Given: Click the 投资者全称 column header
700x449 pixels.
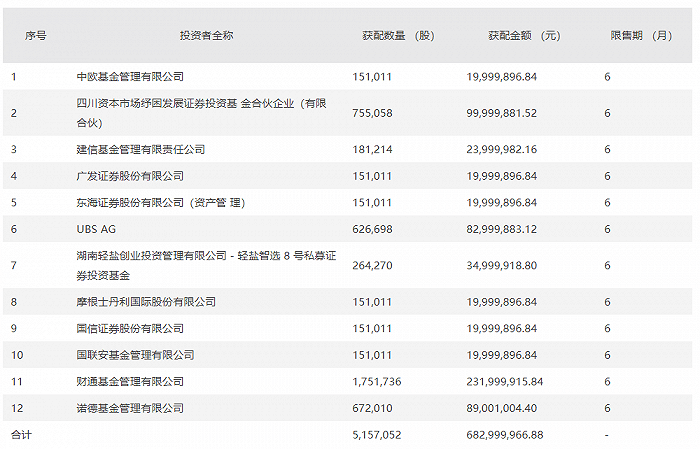Looking at the screenshot, I should click(x=206, y=35).
